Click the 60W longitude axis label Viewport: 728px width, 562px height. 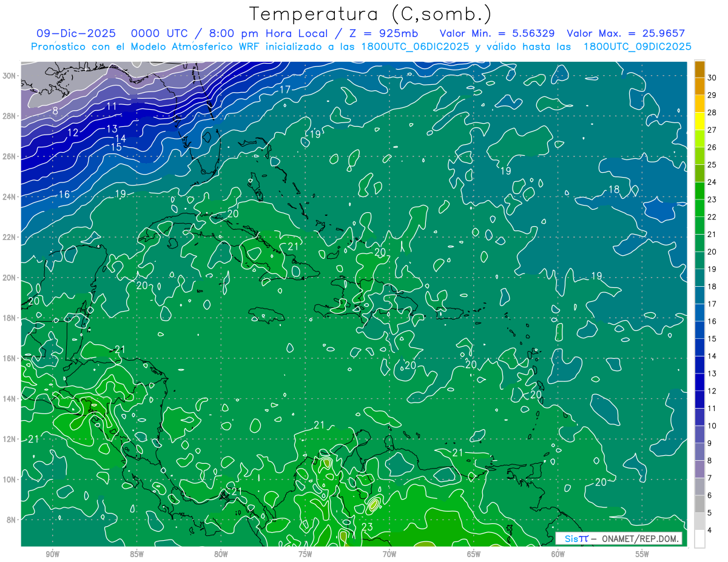[558, 554]
